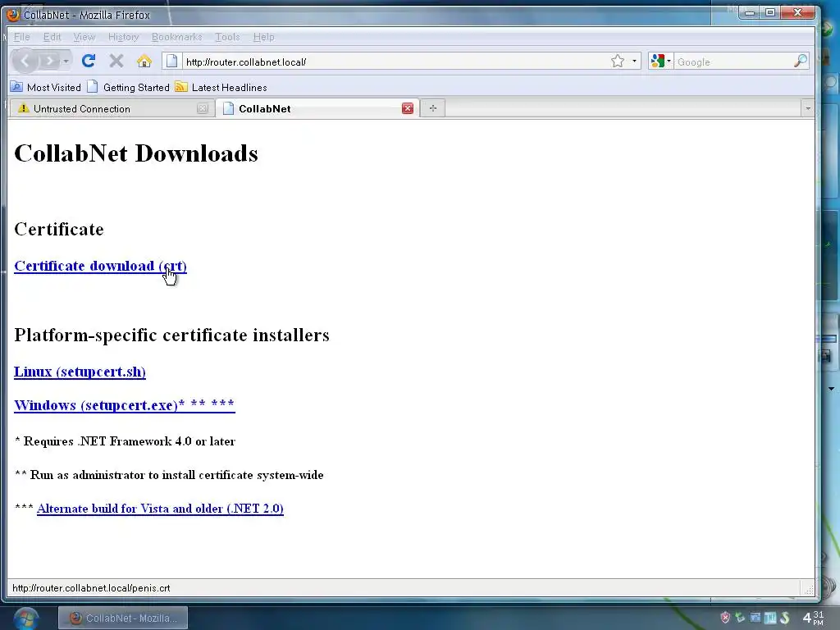Image resolution: width=840 pixels, height=630 pixels.
Task: Reload the current page
Action: pyautogui.click(x=89, y=61)
